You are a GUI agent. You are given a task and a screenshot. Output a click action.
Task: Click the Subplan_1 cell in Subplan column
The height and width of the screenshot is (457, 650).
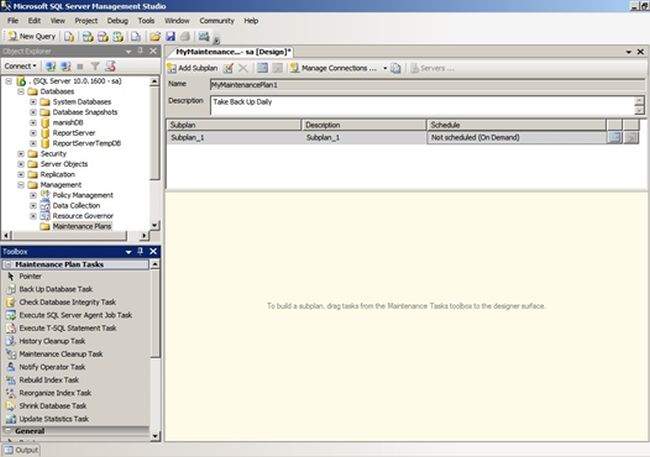(x=234, y=138)
